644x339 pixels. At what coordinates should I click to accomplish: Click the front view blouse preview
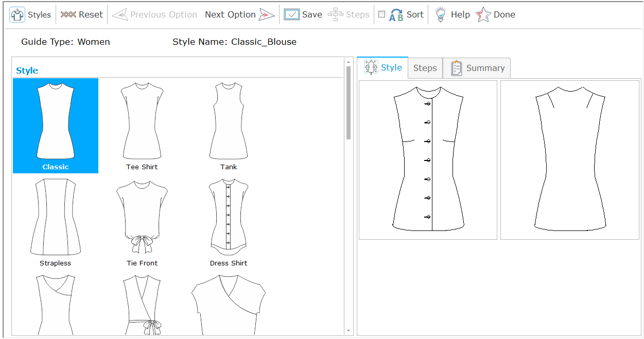click(x=428, y=160)
